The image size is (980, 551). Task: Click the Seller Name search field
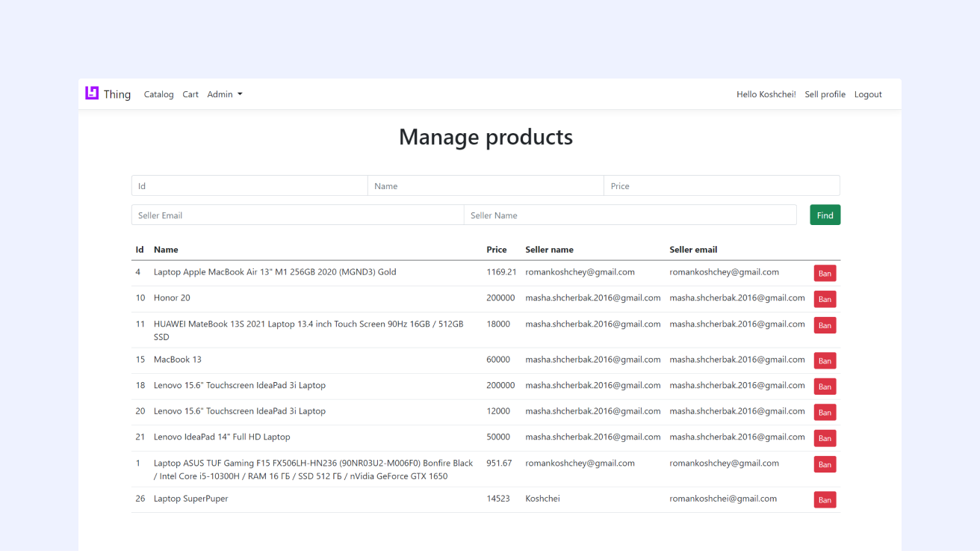pyautogui.click(x=630, y=215)
